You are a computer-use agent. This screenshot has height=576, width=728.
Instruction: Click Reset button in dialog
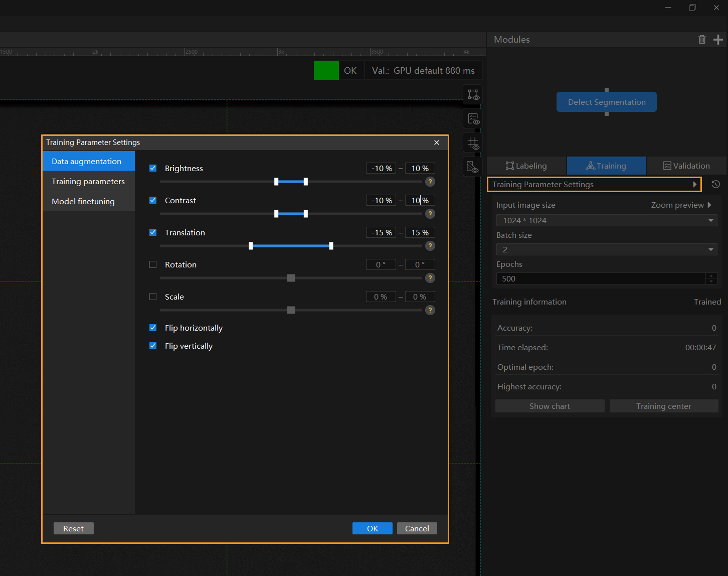[73, 528]
